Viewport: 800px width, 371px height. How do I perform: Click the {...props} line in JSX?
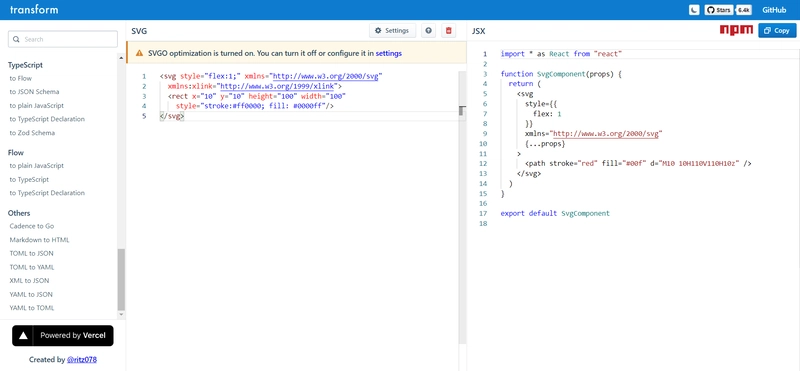click(x=545, y=144)
